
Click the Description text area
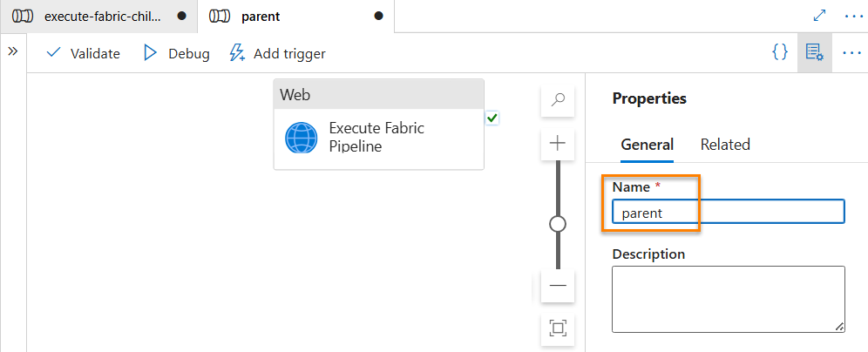click(729, 299)
